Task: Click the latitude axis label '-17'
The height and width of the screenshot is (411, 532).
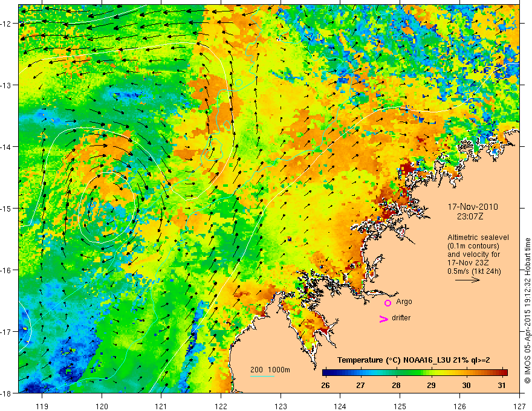Action: [x=7, y=331]
